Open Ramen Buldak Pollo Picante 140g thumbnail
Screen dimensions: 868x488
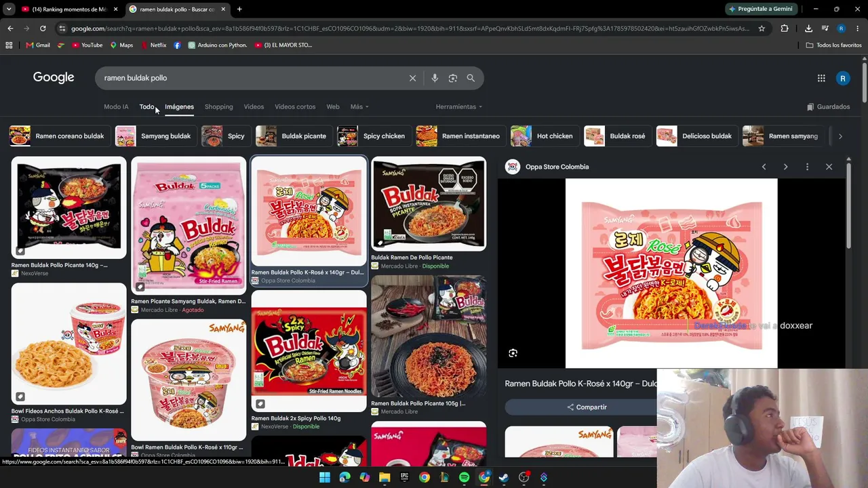68,207
